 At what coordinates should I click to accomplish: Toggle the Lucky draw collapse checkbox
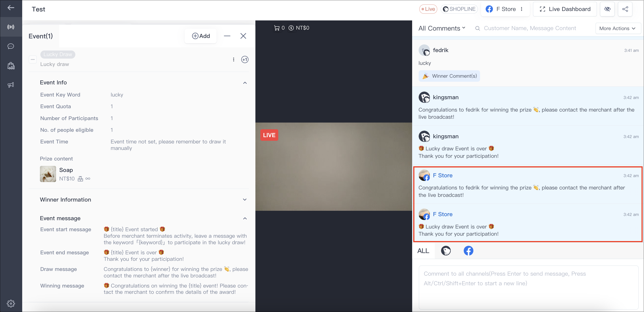pos(33,59)
